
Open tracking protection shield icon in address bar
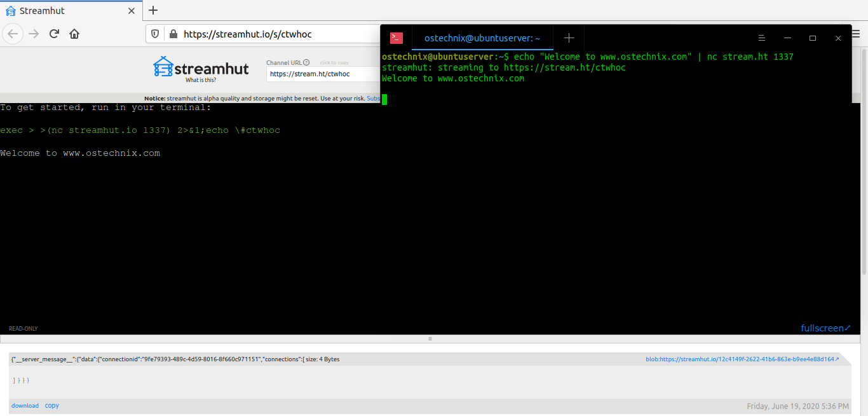(x=156, y=34)
